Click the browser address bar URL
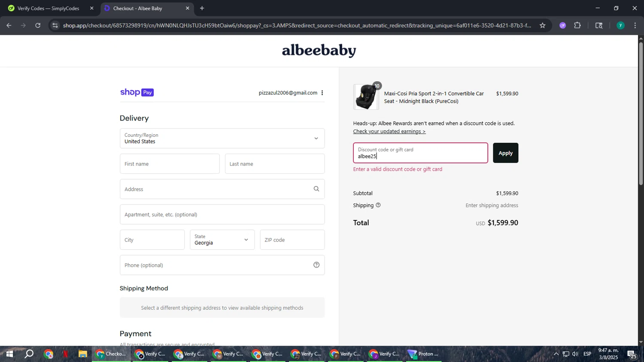 click(x=296, y=25)
